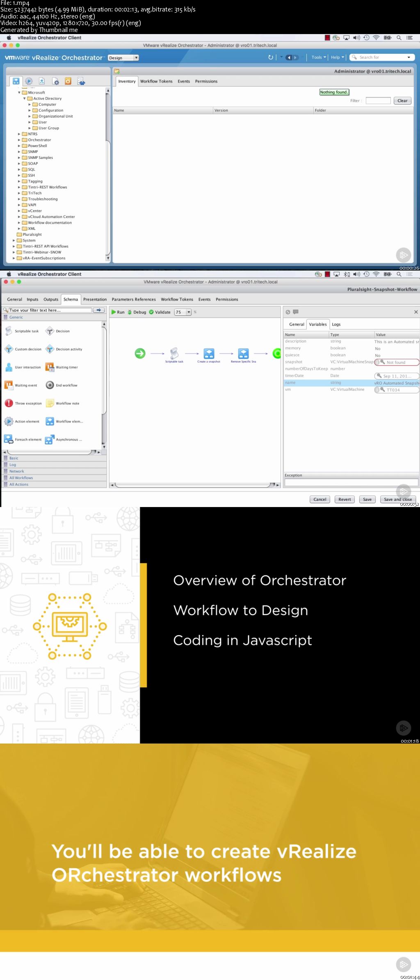Expand the vCenter folder in the tree
Screen dimensions: 420x980
coord(19,211)
